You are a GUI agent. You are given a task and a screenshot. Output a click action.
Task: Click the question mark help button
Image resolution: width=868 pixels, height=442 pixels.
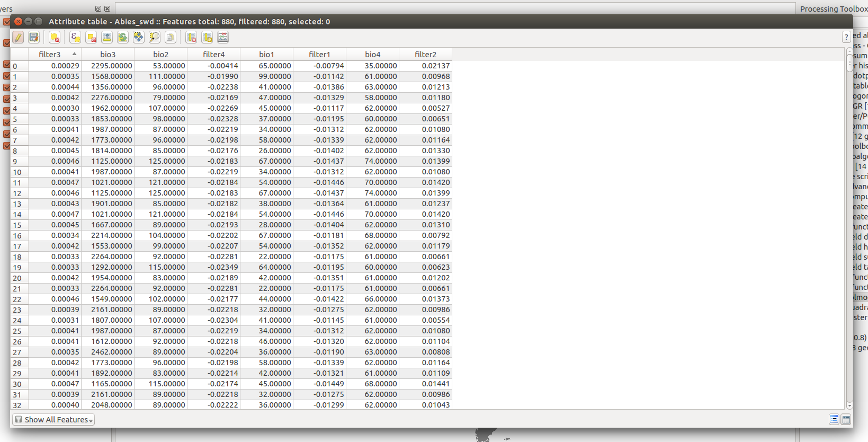(846, 37)
